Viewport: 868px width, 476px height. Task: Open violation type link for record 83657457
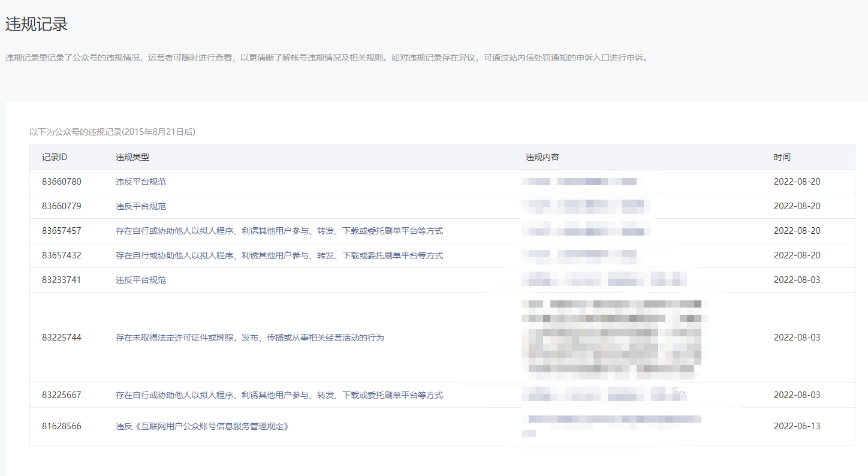tap(279, 231)
